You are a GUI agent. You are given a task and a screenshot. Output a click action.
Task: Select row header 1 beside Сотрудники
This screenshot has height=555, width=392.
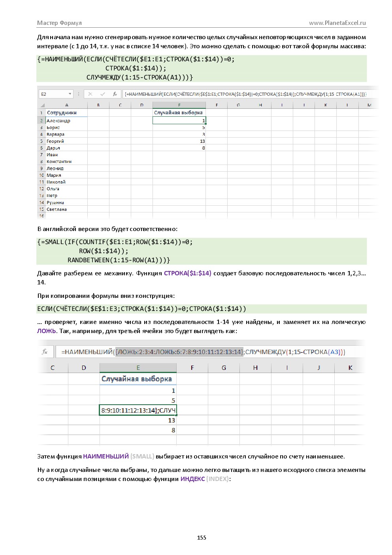[x=41, y=113]
